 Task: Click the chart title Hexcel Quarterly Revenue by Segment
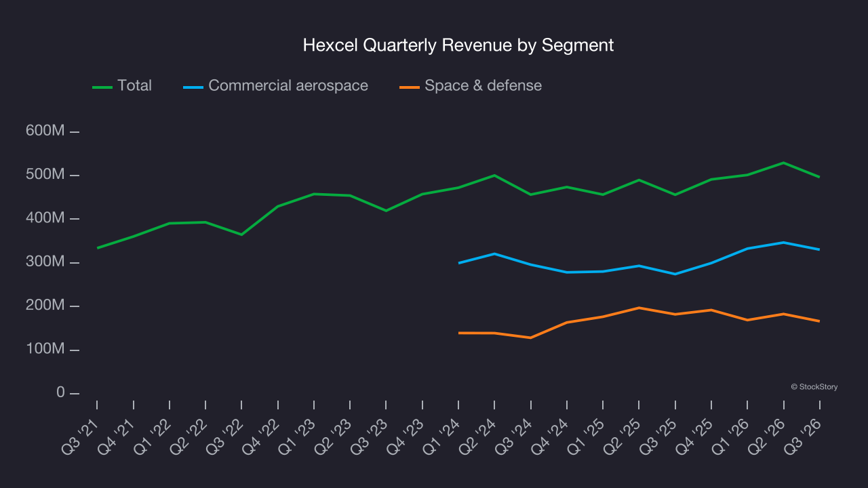pyautogui.click(x=458, y=45)
